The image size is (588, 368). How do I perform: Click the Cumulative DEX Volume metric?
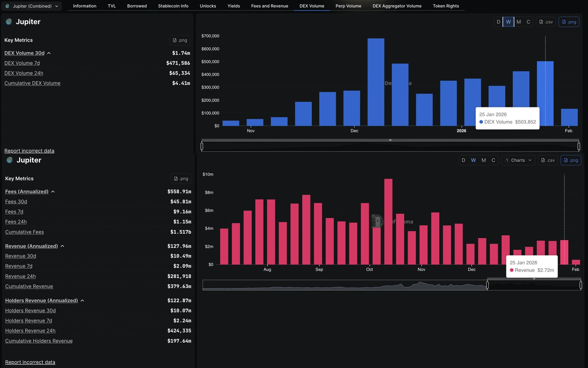point(32,83)
